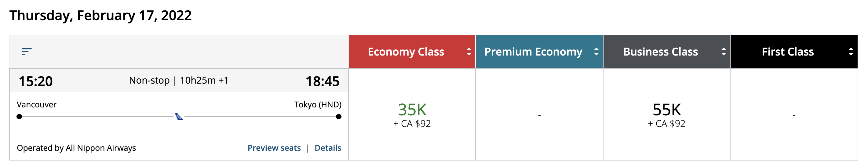The width and height of the screenshot is (868, 166).
Task: Click sort arrows beside First Class
Action: point(851,52)
